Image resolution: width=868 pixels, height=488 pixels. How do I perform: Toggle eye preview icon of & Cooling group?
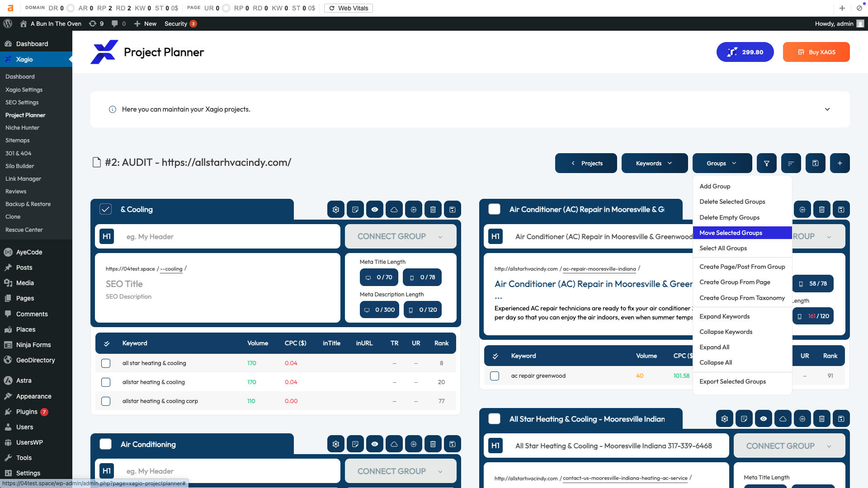click(x=374, y=210)
